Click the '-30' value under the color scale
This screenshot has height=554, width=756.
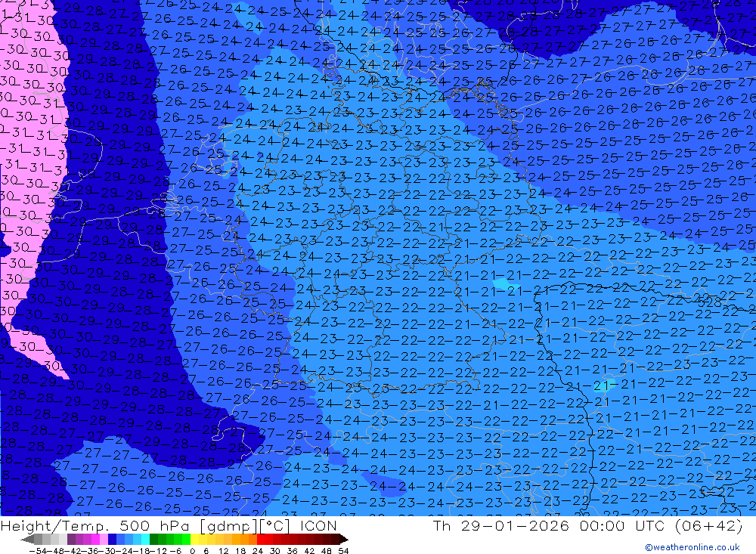107,551
